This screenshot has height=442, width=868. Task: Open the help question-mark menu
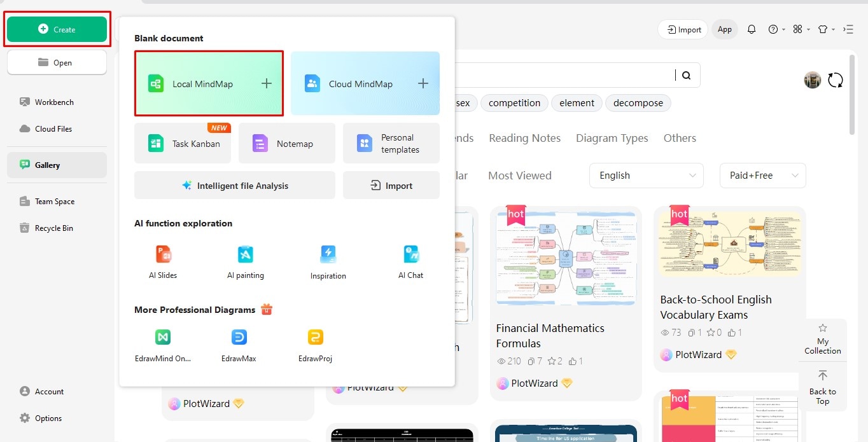coord(776,29)
